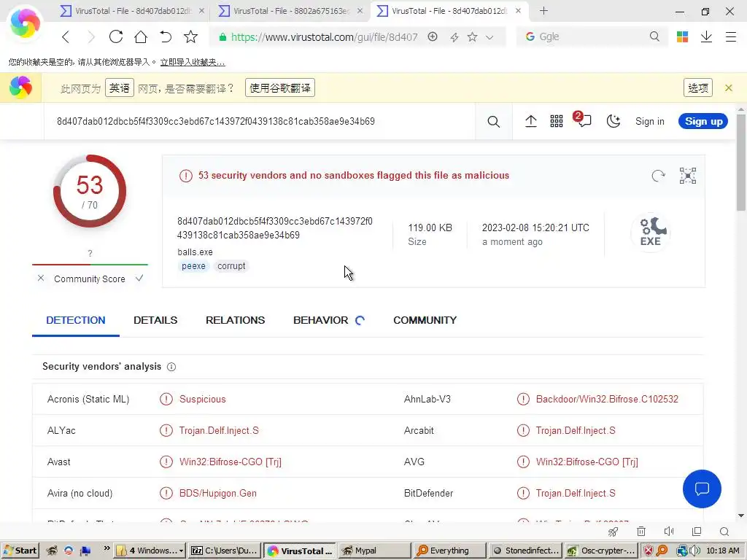Open notifications icon with badge 2
The height and width of the screenshot is (560, 747).
(583, 120)
